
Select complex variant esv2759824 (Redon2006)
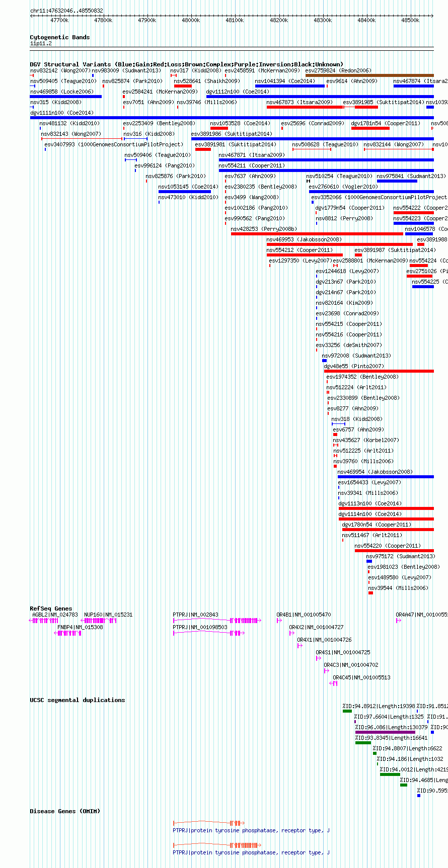(338, 71)
